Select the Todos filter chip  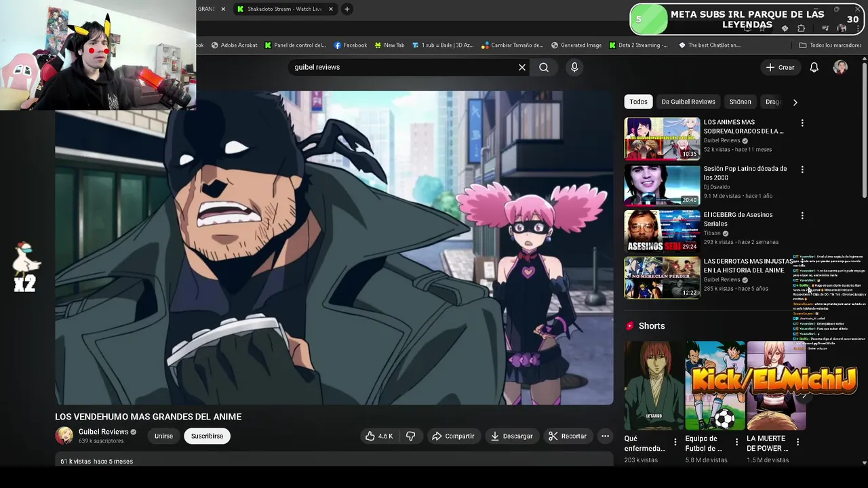[x=638, y=102]
